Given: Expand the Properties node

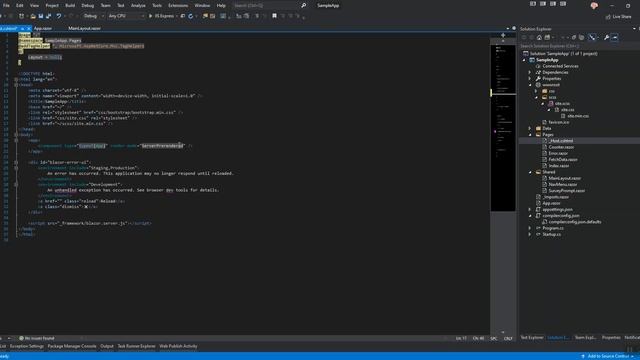Looking at the screenshot, I should pyautogui.click(x=530, y=78).
